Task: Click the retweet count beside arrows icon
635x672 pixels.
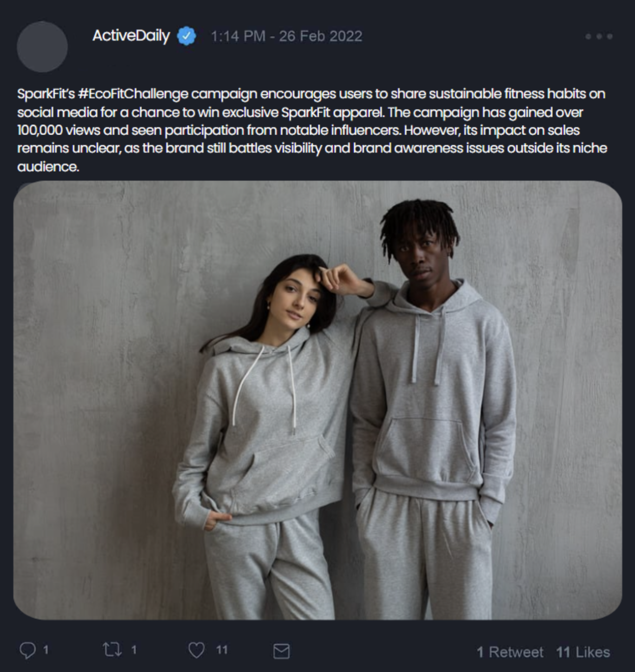Action: click(134, 650)
